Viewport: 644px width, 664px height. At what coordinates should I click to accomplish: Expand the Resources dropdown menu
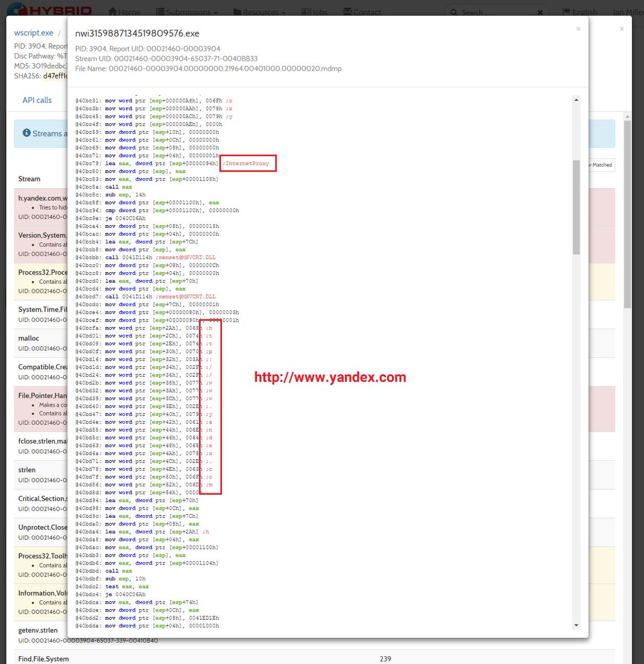[259, 12]
